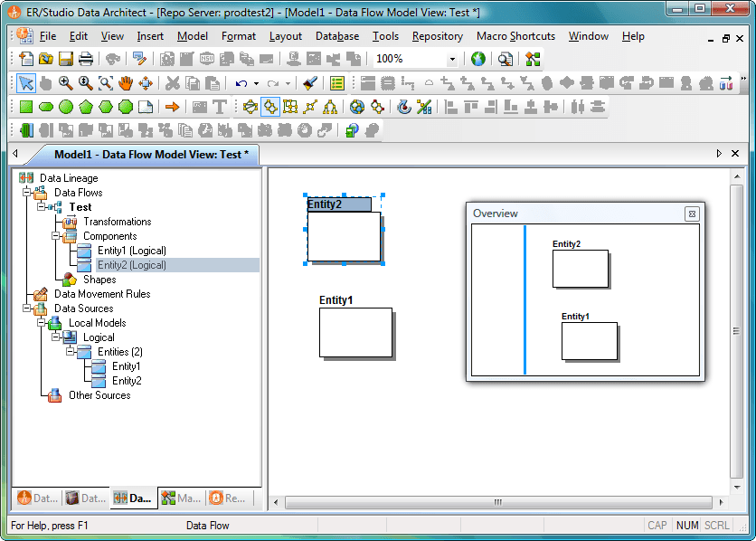Select the orange arrow data stream tool
756x541 pixels.
point(172,107)
